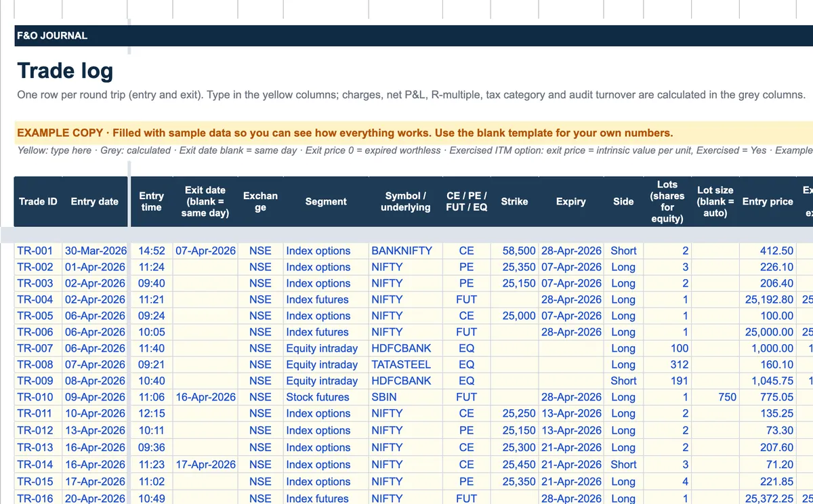Select the Entry time column header

pyautogui.click(x=151, y=201)
